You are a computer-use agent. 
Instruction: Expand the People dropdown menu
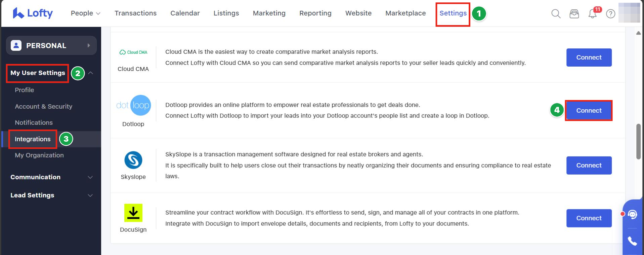coord(85,13)
